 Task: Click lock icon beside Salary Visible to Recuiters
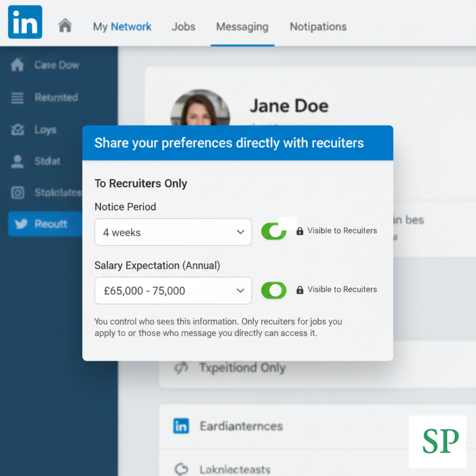pos(300,290)
